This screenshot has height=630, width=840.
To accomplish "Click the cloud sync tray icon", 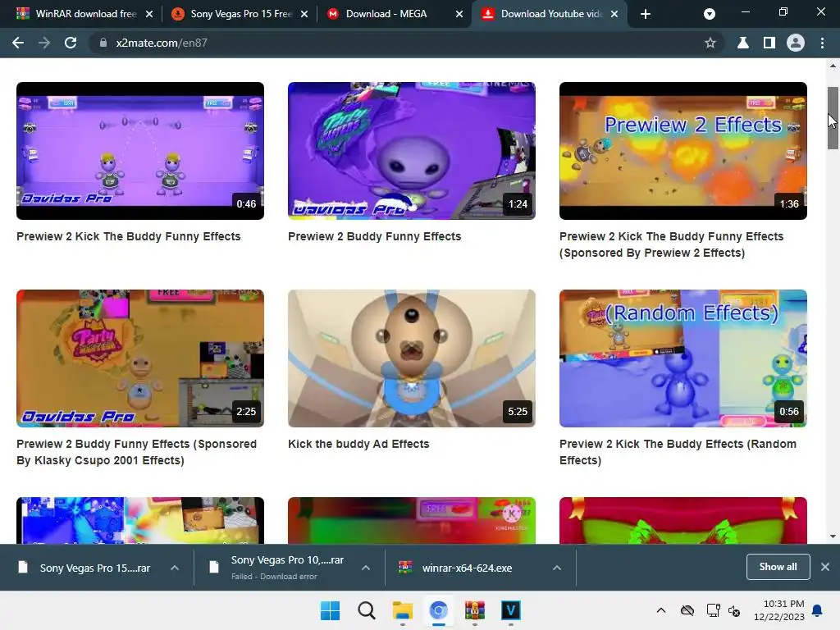I will pos(687,610).
